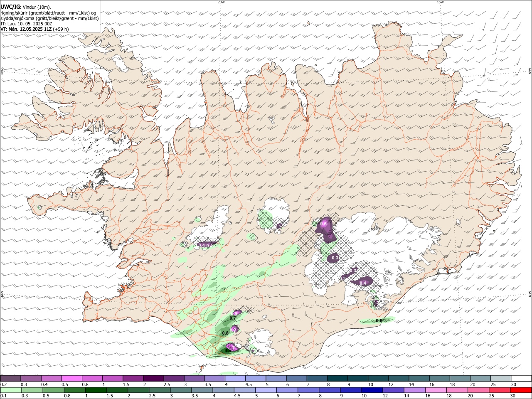Click the '15W' longitude label at top
The height and width of the screenshot is (399, 532).
click(x=440, y=2)
